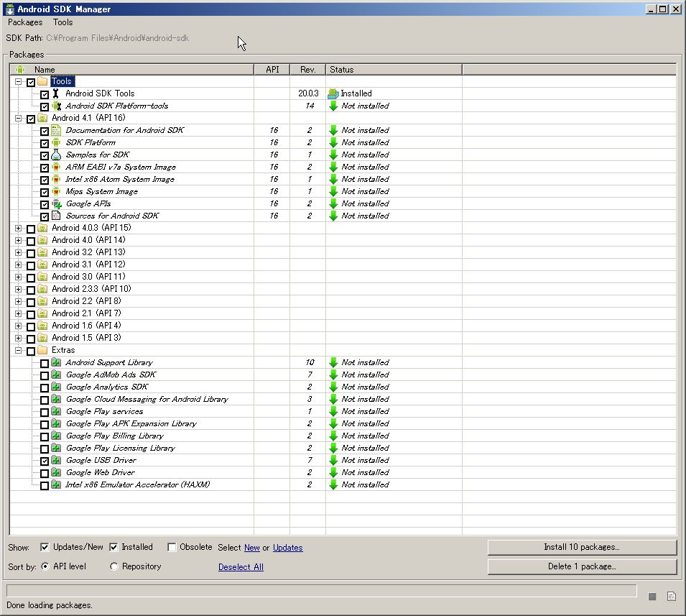Check the Extras folder checkbox

coord(31,351)
